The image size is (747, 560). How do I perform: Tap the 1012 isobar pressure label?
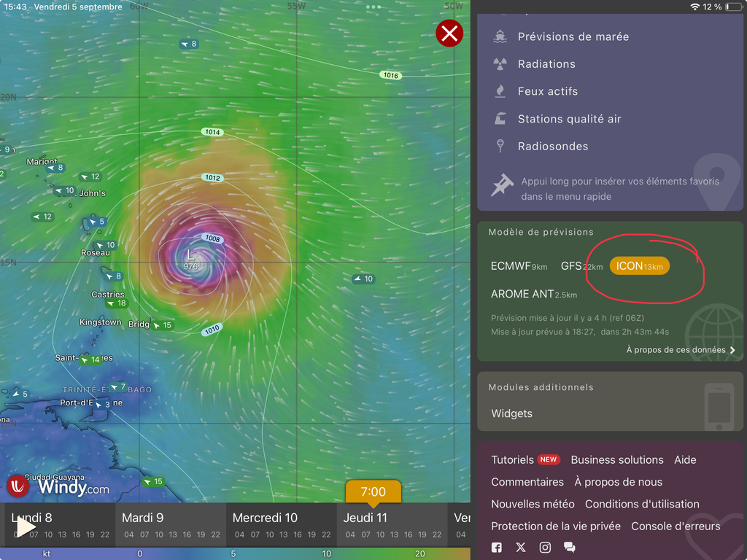click(212, 178)
